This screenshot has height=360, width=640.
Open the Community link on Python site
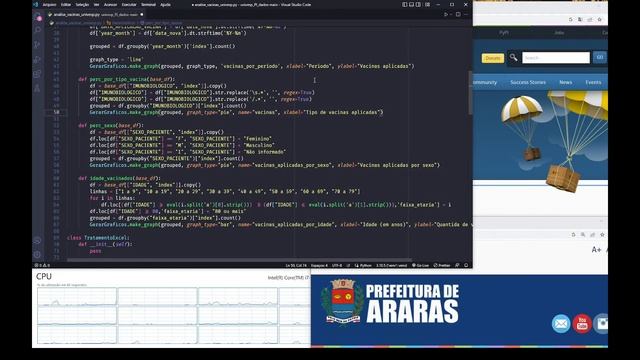coord(485,82)
